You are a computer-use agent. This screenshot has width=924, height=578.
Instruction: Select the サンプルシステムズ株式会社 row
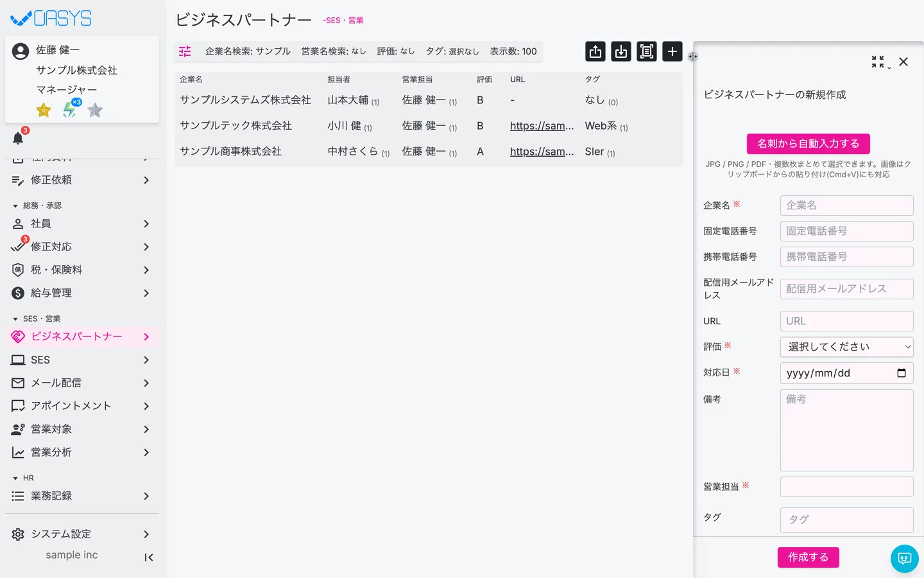429,100
